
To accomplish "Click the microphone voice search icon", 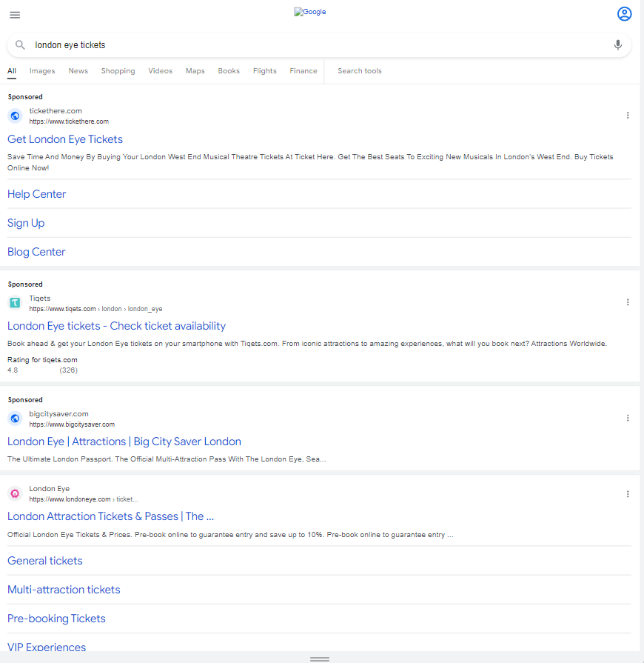I will coord(617,45).
